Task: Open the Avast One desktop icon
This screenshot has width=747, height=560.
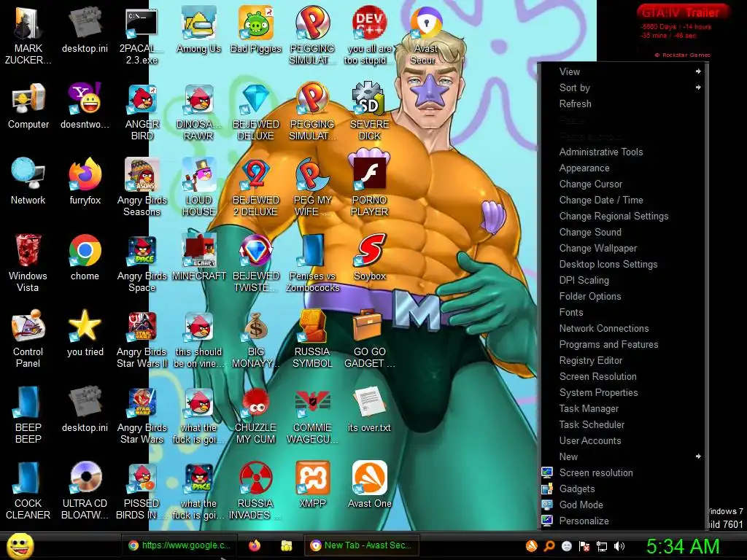Action: [x=370, y=485]
